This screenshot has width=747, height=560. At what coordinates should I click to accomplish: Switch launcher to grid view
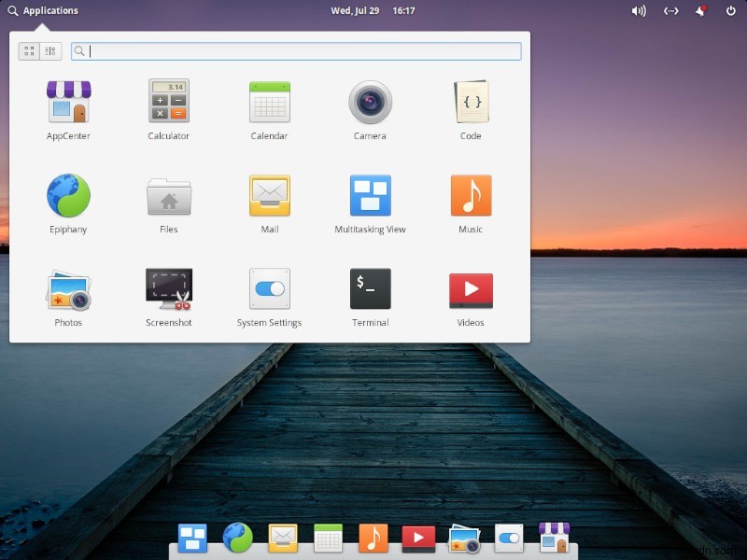29,50
